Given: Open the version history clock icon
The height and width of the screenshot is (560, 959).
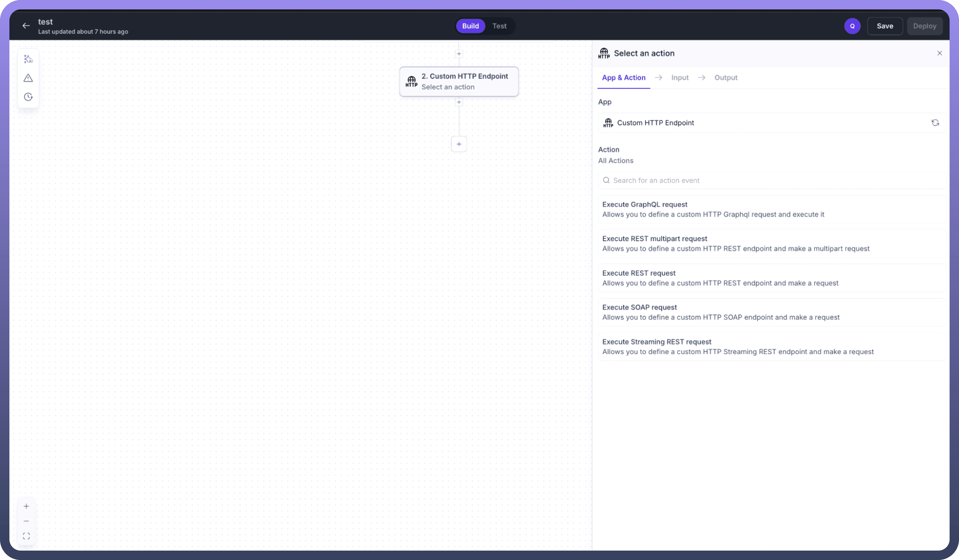Looking at the screenshot, I should click(x=28, y=97).
